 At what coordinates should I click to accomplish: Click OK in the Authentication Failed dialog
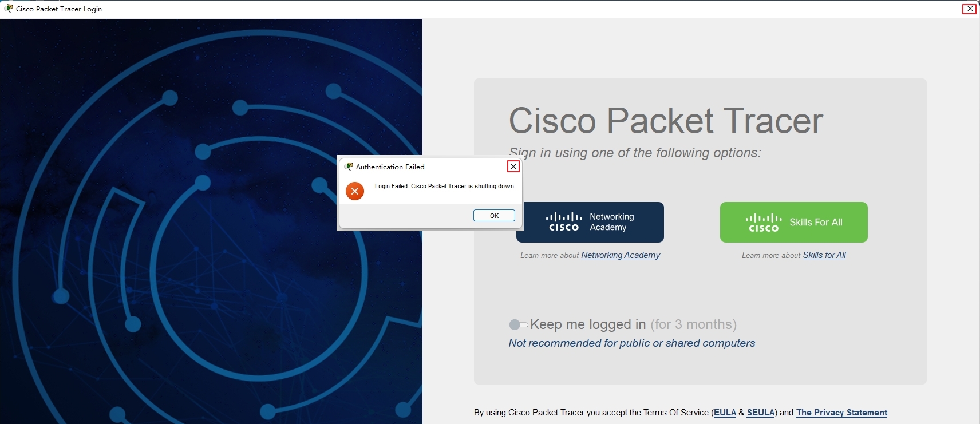tap(494, 216)
